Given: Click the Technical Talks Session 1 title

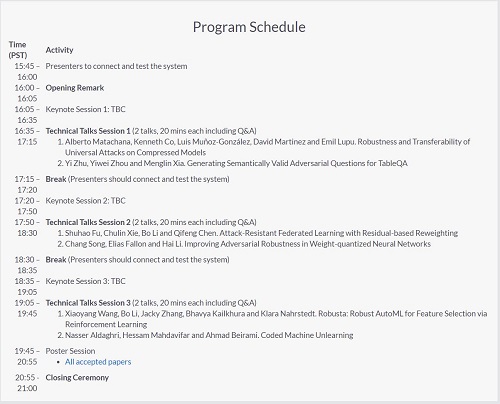Looking at the screenshot, I should pos(88,131).
